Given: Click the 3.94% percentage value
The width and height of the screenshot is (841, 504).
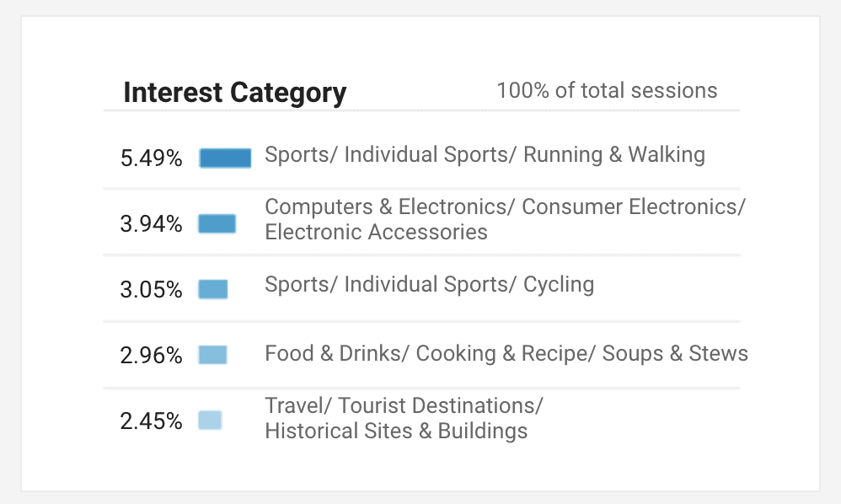Looking at the screenshot, I should click(x=151, y=224).
